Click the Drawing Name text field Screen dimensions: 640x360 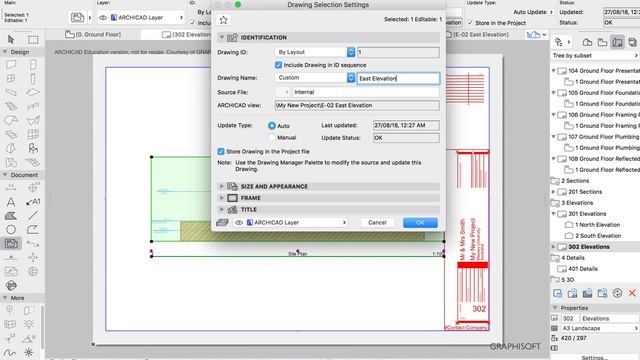[398, 78]
